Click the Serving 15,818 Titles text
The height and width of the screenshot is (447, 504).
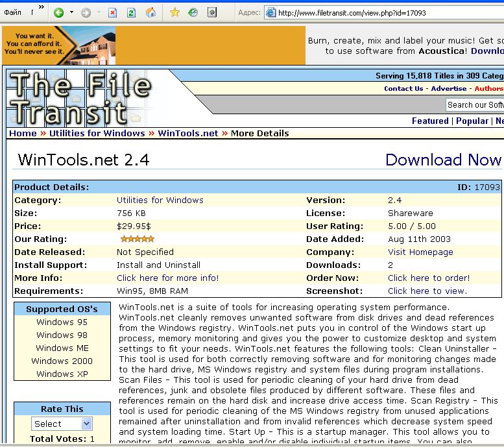click(x=439, y=76)
